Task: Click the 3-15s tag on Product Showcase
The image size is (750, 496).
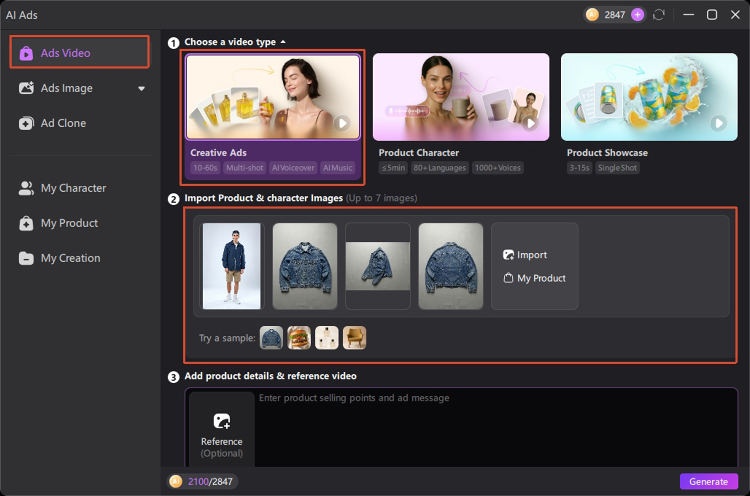Action: pyautogui.click(x=579, y=168)
